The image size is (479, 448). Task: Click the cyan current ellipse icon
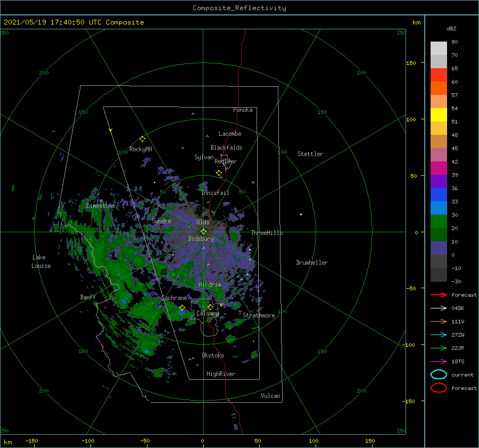(x=439, y=374)
